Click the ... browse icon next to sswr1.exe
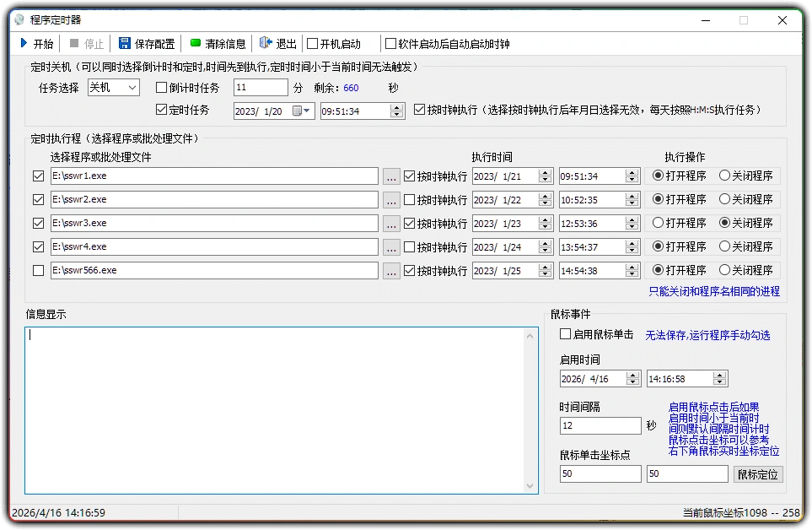The image size is (812, 530). click(x=390, y=176)
